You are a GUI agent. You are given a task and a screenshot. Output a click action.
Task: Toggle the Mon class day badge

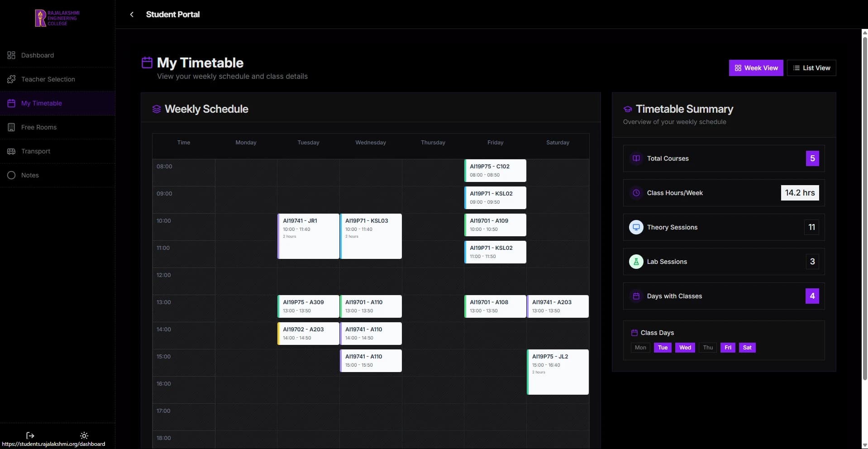tap(640, 347)
